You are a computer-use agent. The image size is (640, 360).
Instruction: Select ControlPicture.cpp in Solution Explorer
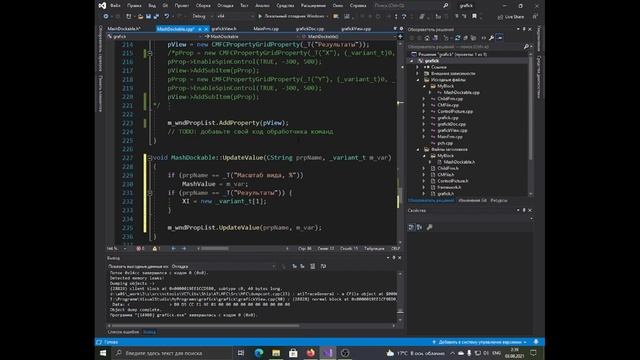point(455,111)
